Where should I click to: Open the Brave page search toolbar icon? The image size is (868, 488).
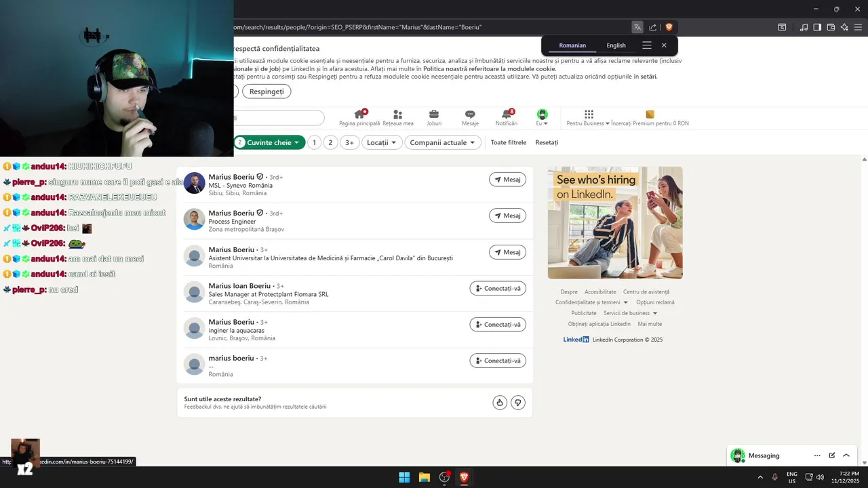(x=782, y=27)
